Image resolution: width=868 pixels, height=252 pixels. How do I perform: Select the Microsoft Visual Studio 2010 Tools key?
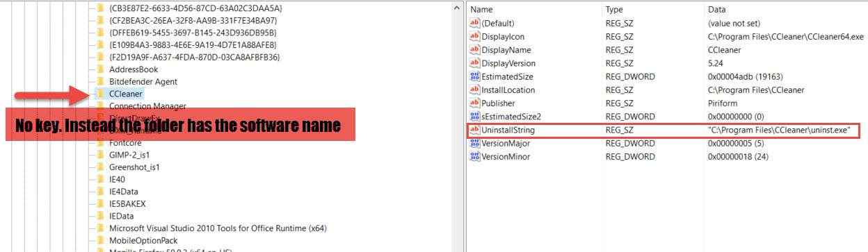[218, 228]
